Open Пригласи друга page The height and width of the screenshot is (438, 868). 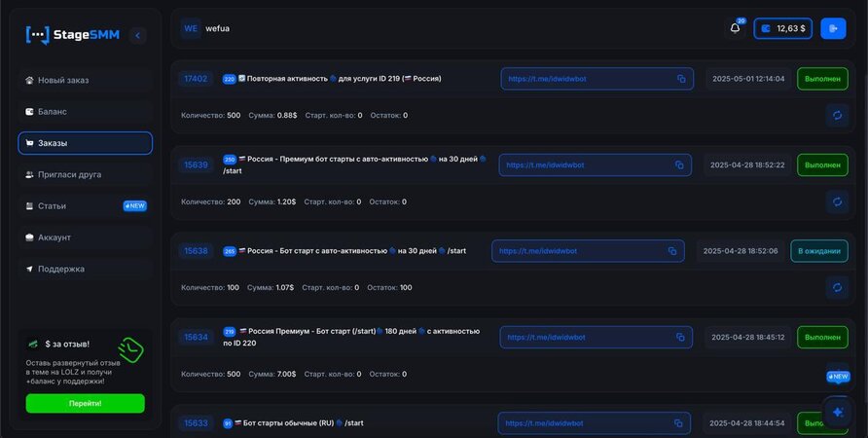(x=85, y=174)
